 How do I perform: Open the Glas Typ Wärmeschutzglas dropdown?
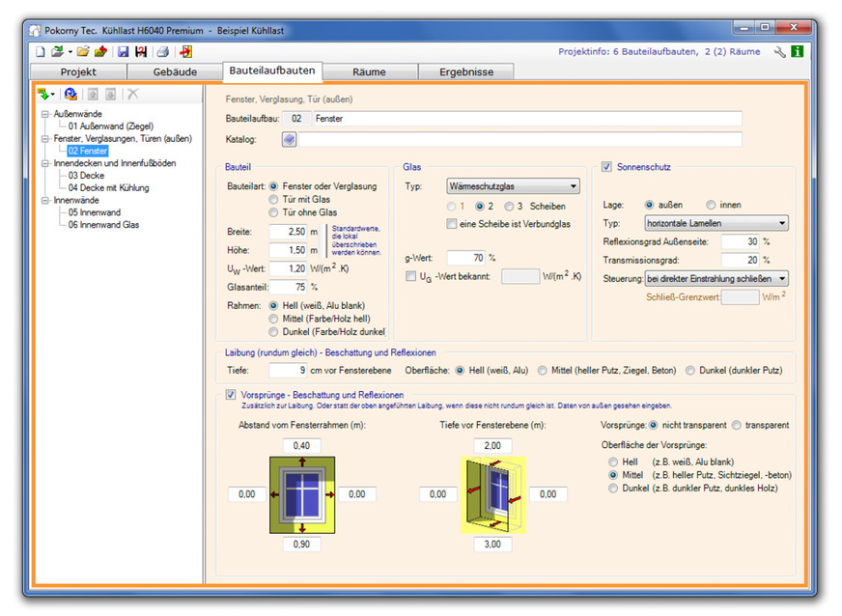513,185
